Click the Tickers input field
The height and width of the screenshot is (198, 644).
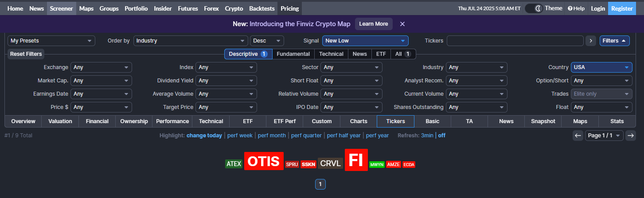click(x=515, y=41)
